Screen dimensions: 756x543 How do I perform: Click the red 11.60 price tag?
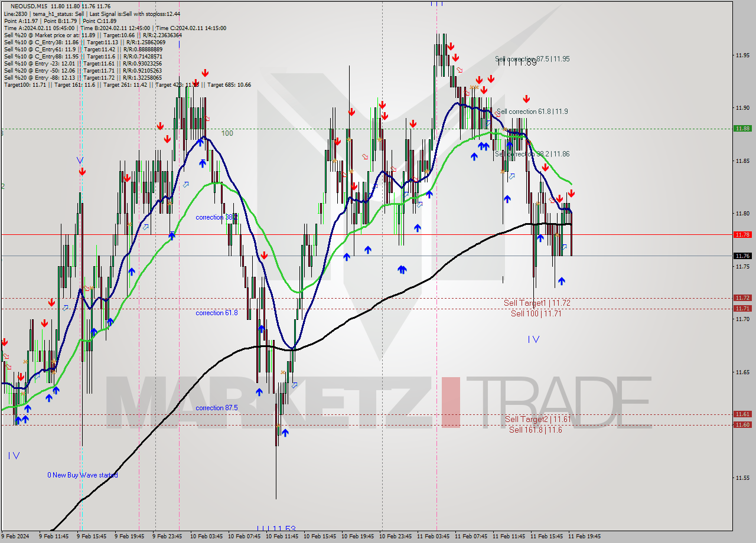tap(742, 424)
